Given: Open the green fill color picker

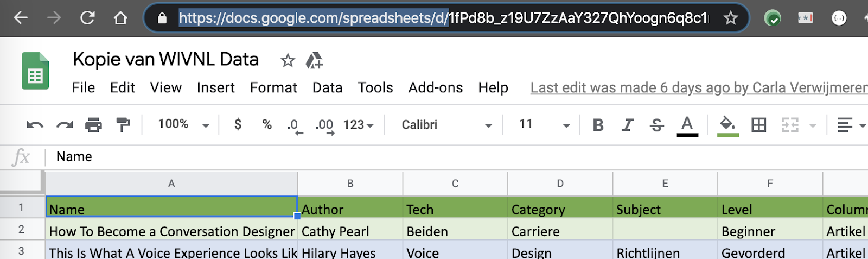Looking at the screenshot, I should [x=727, y=125].
